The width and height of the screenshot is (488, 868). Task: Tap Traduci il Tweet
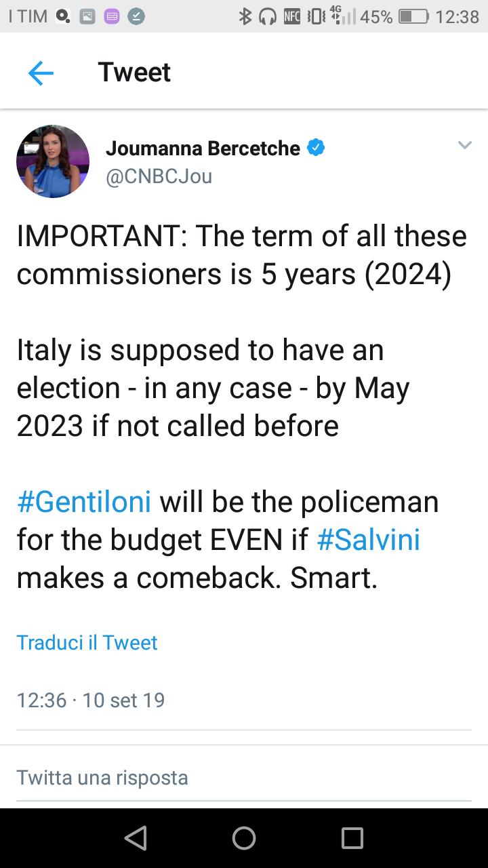pyautogui.click(x=87, y=642)
